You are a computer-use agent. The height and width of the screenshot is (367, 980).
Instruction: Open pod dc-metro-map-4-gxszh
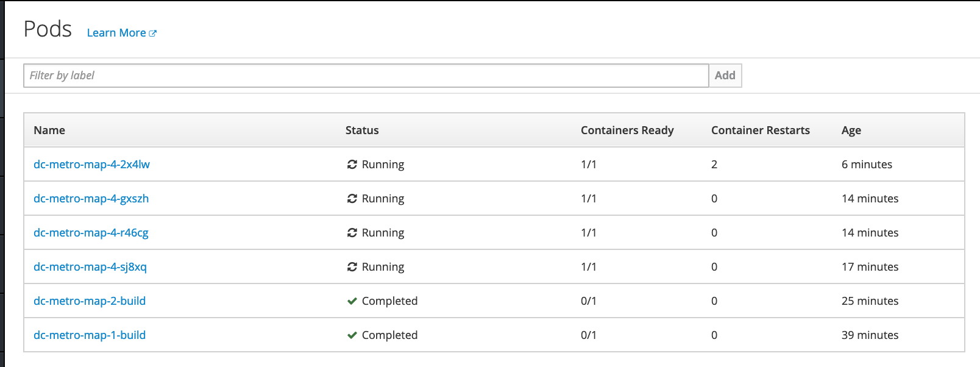coord(91,199)
